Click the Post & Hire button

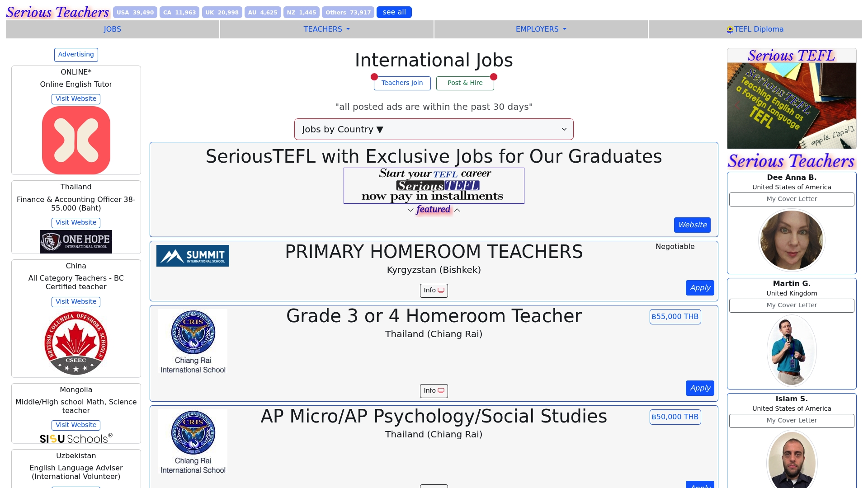[465, 83]
